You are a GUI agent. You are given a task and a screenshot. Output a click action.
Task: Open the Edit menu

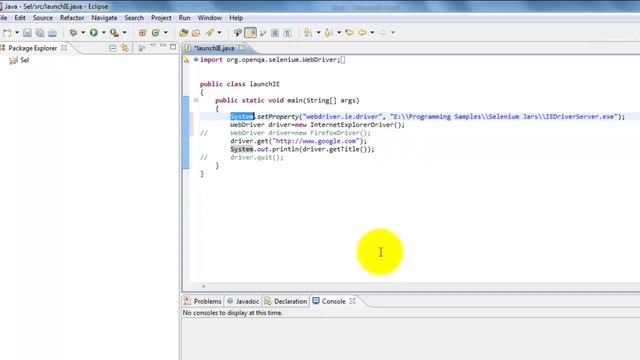(20, 18)
